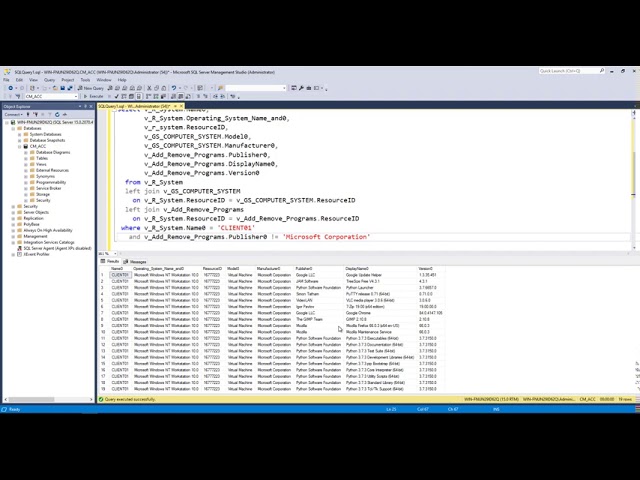The height and width of the screenshot is (480, 640).
Task: Open the Project menu
Action: point(68,80)
